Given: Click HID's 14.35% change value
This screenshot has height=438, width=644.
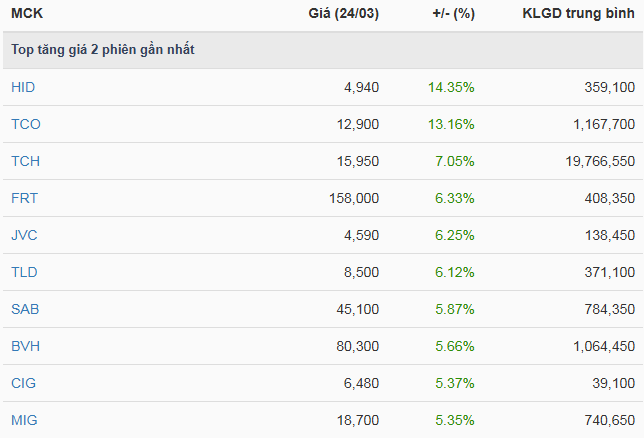Looking at the screenshot, I should click(x=451, y=87).
